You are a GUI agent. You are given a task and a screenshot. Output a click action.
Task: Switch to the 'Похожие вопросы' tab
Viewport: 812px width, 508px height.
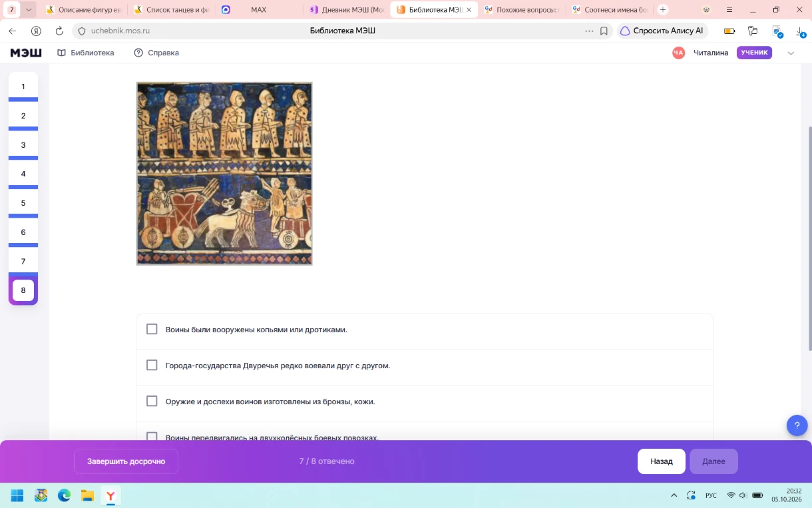click(522, 10)
